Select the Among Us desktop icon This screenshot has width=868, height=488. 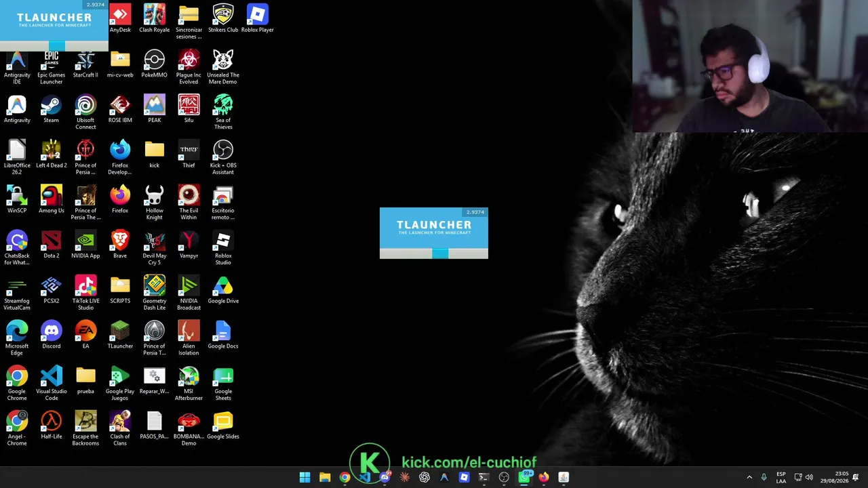(52, 200)
